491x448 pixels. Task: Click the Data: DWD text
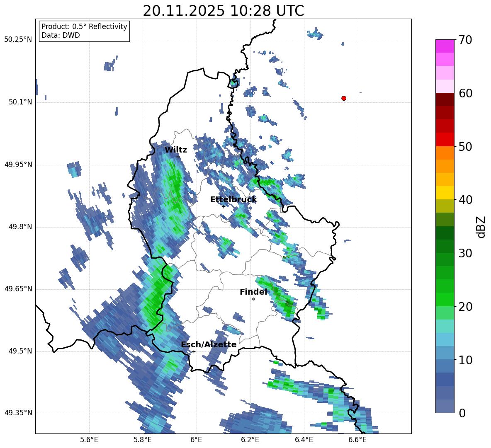(61, 35)
